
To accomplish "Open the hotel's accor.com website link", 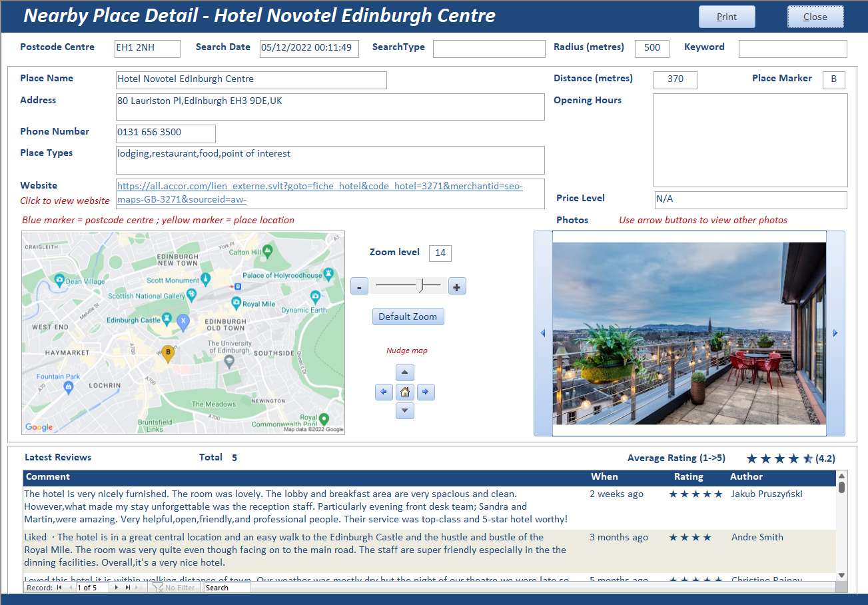I will [320, 193].
